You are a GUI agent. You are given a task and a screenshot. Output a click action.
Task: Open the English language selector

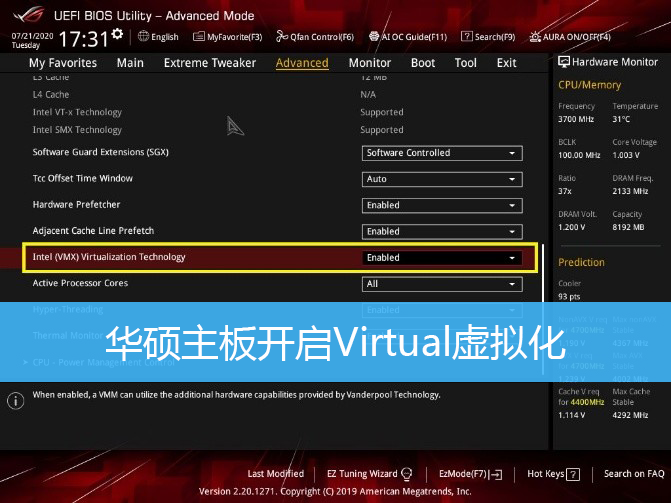158,37
